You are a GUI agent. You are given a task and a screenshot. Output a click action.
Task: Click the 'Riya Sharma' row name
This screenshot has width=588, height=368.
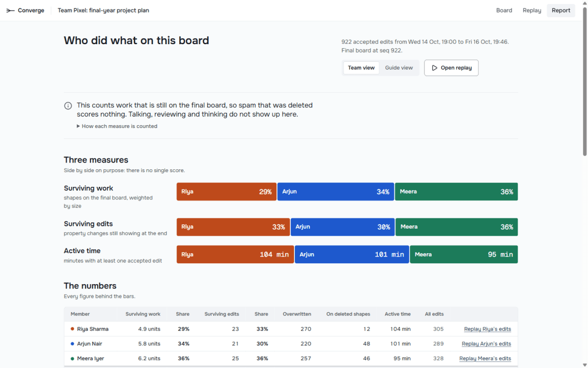pyautogui.click(x=93, y=329)
